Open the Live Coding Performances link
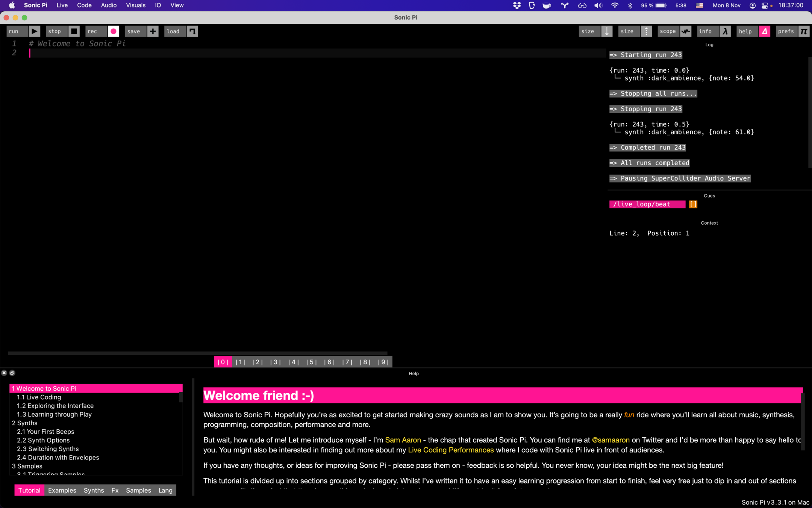 click(x=450, y=450)
